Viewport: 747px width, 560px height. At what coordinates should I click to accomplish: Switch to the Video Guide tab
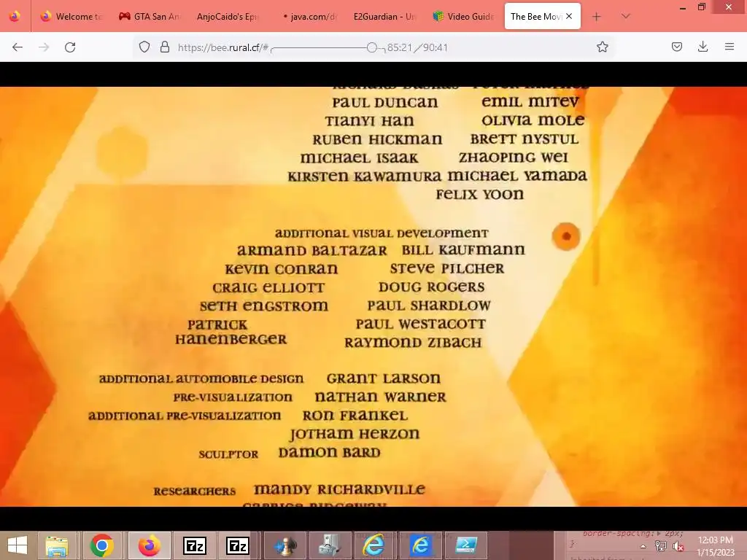462,17
